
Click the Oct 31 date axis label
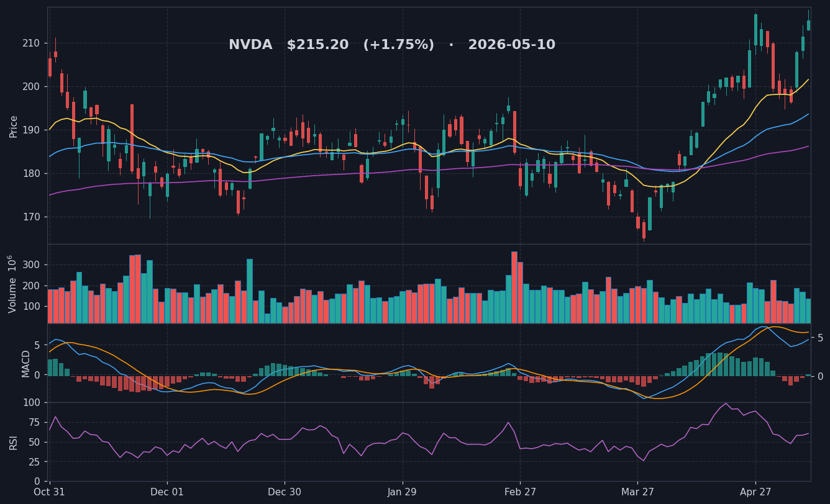coord(49,492)
